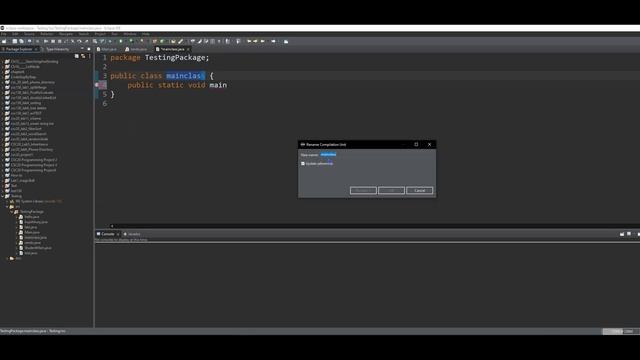Select StudentMain.java in the tree
Image resolution: width=640 pixels, height=360 pixels.
coord(38,248)
